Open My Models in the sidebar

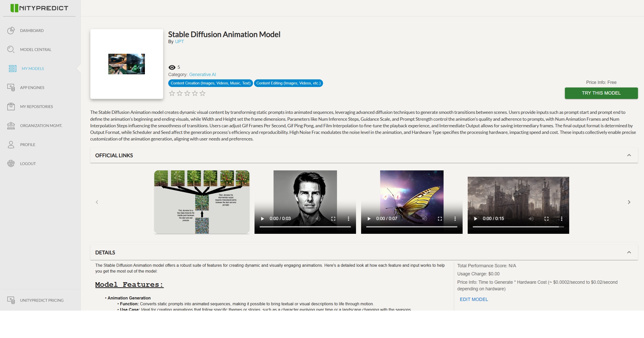[33, 68]
